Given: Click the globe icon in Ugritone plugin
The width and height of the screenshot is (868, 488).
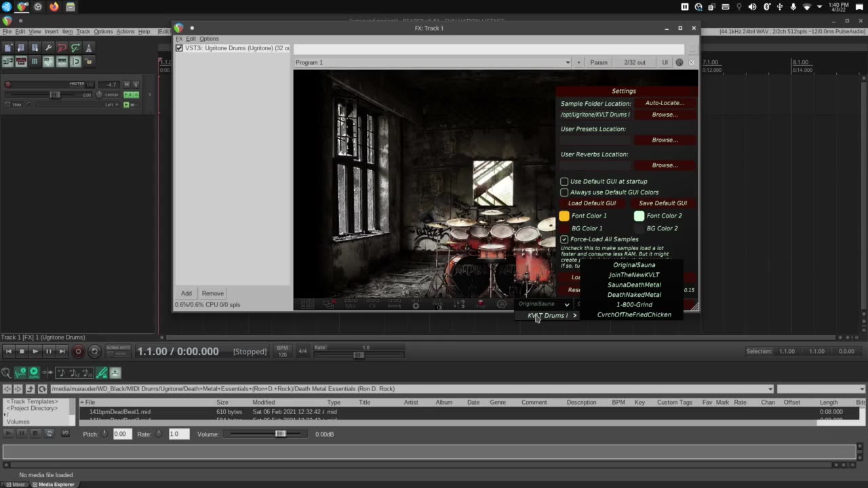Looking at the screenshot, I should click(501, 304).
